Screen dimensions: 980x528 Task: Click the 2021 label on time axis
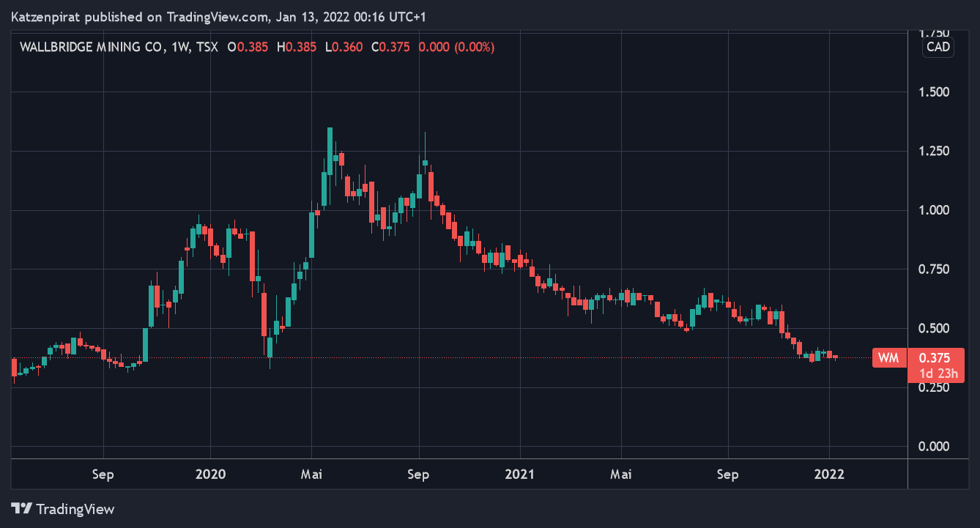[x=520, y=474]
